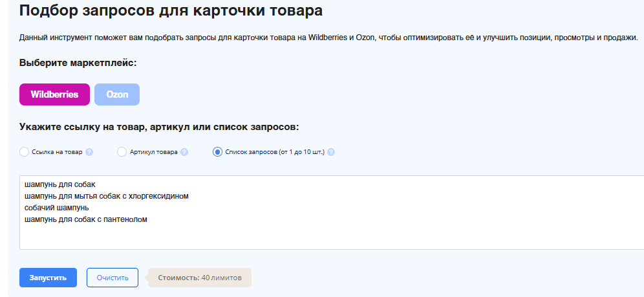644x297 pixels.
Task: Click the Очистить button
Action: (x=113, y=278)
